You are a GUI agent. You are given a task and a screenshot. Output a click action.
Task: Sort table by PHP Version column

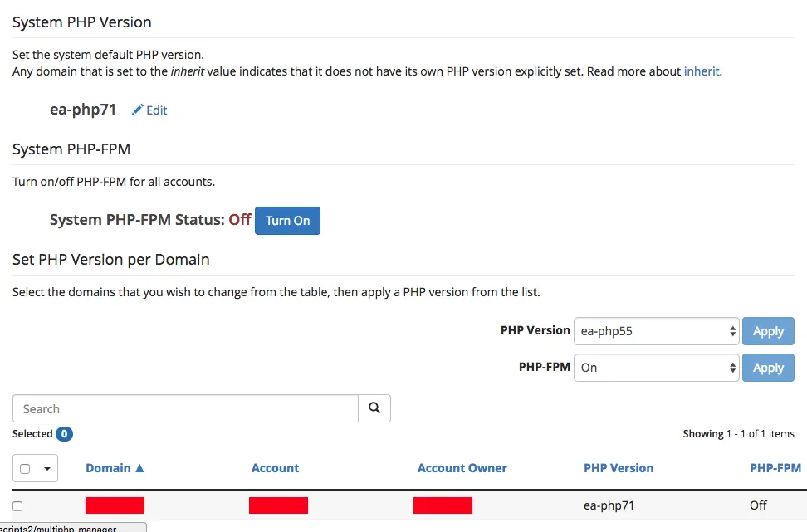[618, 468]
